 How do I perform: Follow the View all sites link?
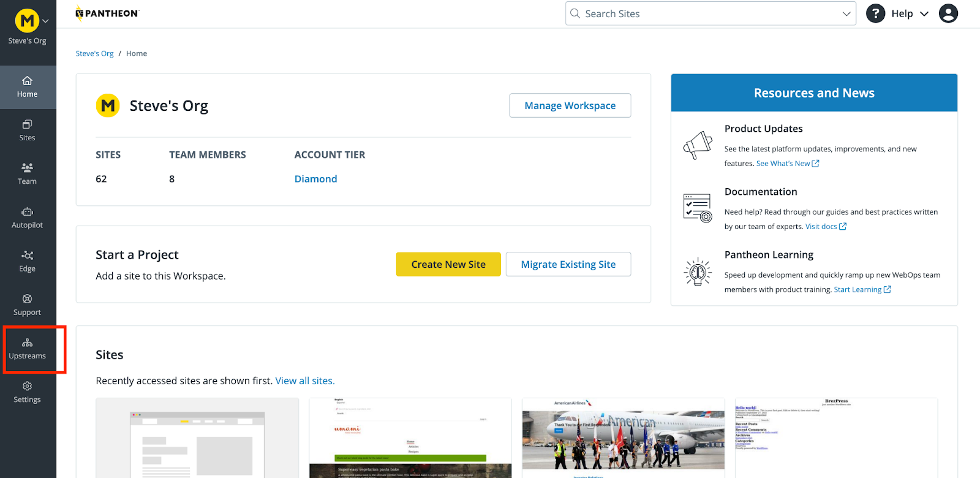tap(305, 381)
